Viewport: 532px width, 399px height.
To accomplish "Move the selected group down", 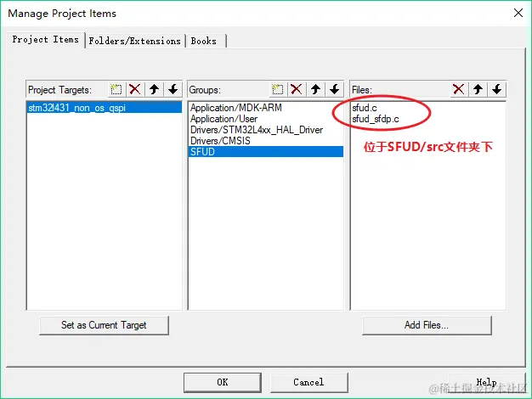I will coord(335,89).
